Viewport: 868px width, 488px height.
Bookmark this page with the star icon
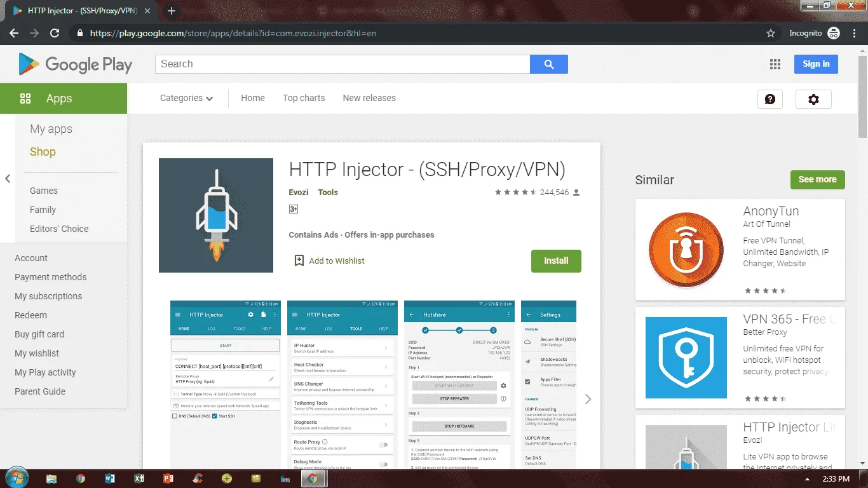tap(771, 33)
